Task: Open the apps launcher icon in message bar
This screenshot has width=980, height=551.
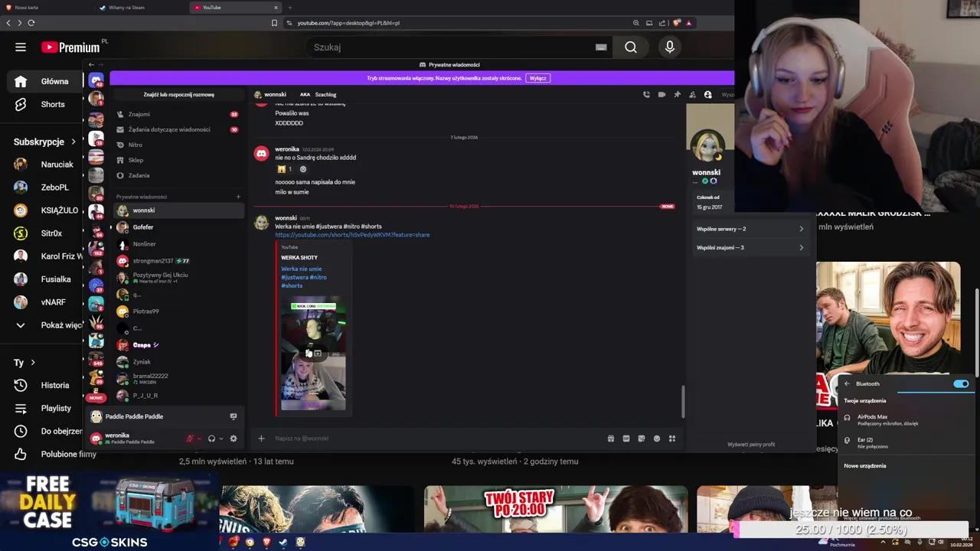Action: pos(672,439)
